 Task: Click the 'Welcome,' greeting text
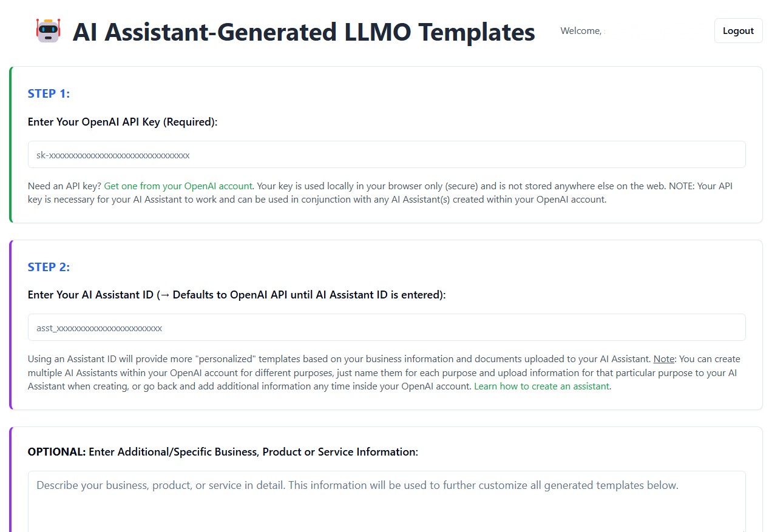[581, 31]
